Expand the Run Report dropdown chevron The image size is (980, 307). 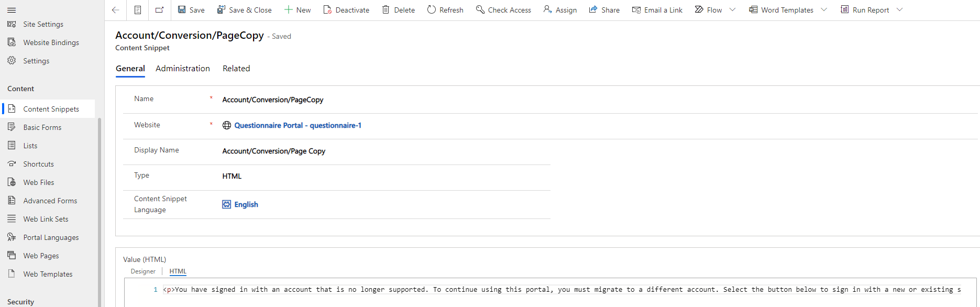900,10
